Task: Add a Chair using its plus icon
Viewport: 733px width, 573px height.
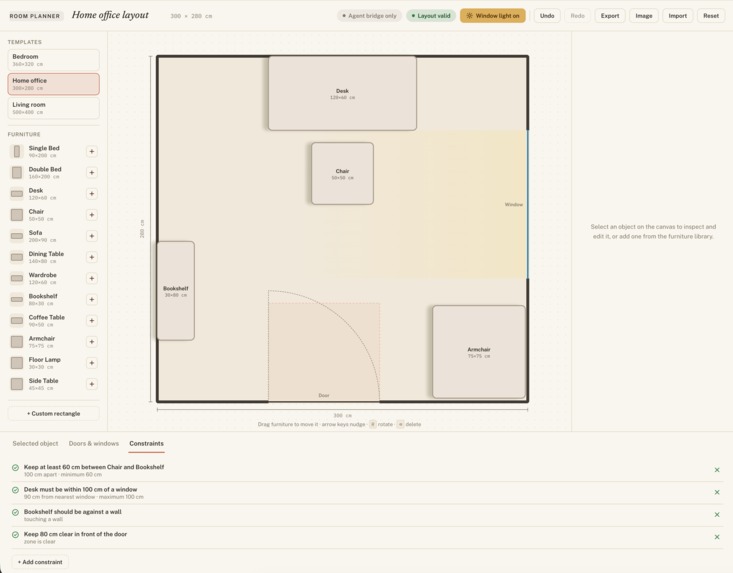Action: coord(92,215)
